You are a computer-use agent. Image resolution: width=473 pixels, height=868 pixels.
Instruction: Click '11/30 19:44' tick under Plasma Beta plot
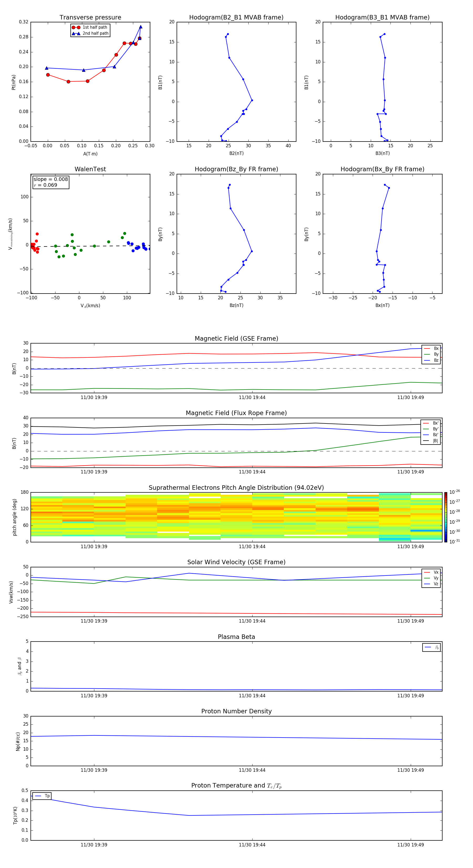point(252,695)
